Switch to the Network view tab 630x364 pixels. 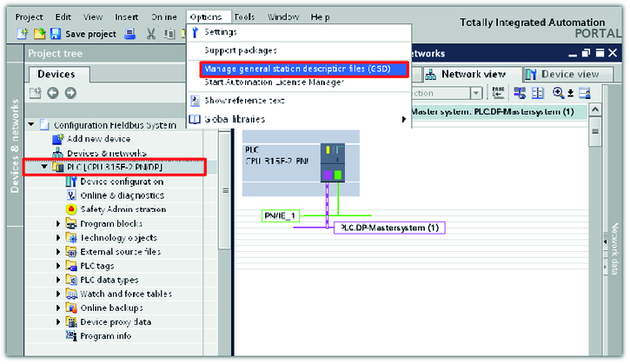(x=473, y=75)
